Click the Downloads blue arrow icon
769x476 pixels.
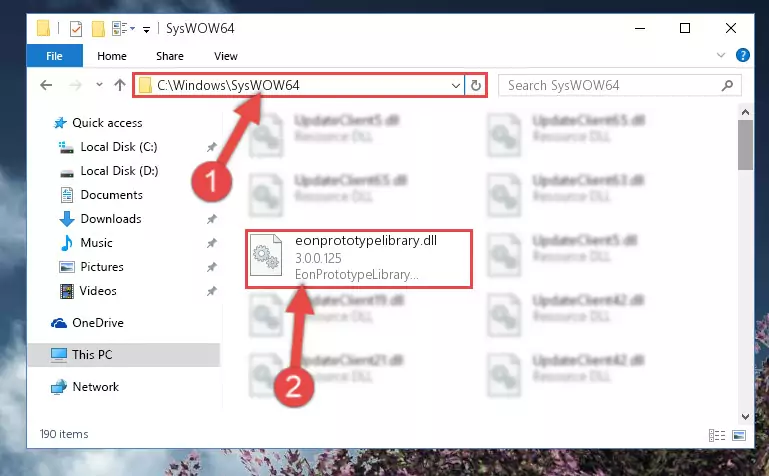[x=67, y=219]
